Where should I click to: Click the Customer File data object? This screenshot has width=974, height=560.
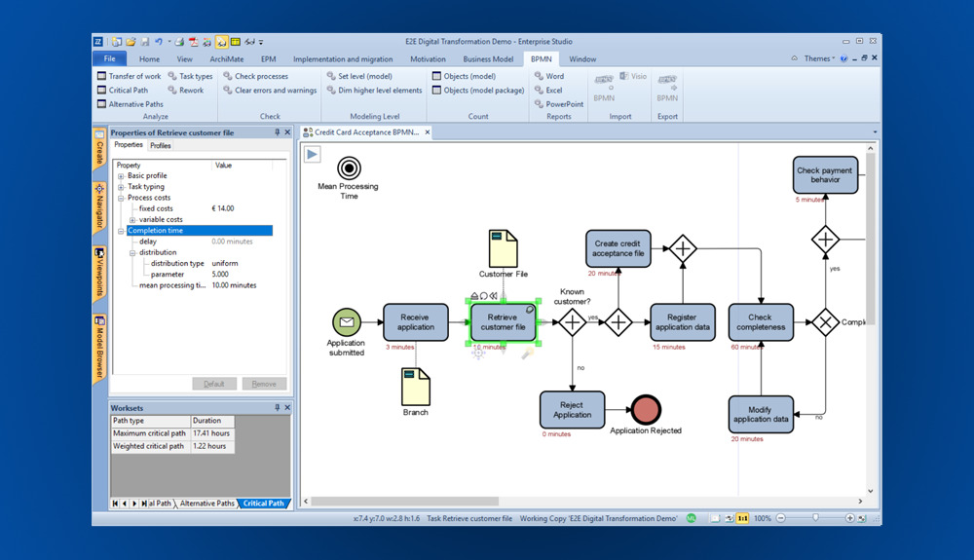(504, 248)
